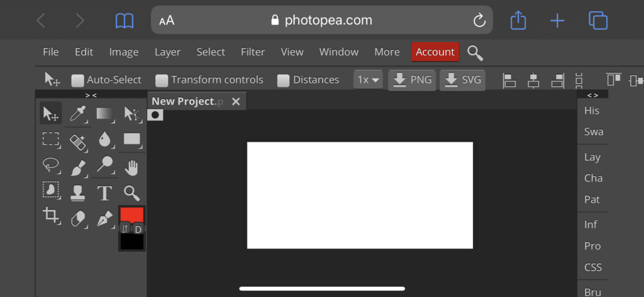The image size is (644, 297).
Task: Open the black background color swatch
Action: coord(132,242)
